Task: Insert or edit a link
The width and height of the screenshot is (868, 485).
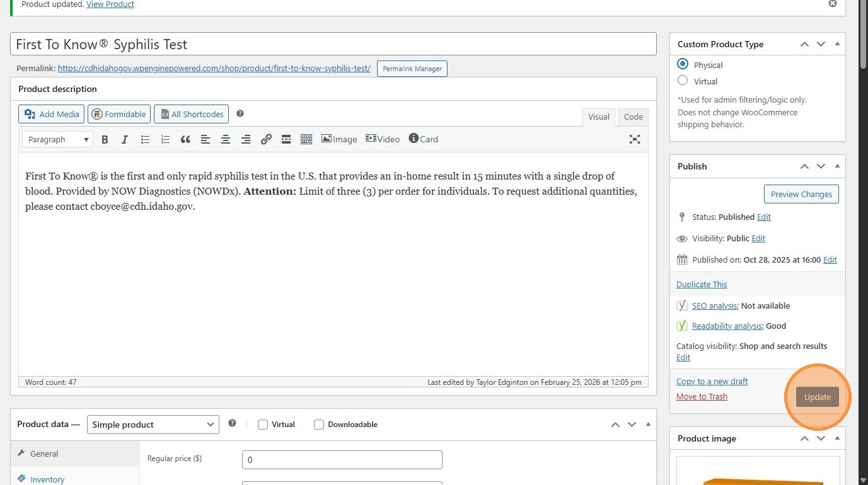Action: (x=266, y=139)
